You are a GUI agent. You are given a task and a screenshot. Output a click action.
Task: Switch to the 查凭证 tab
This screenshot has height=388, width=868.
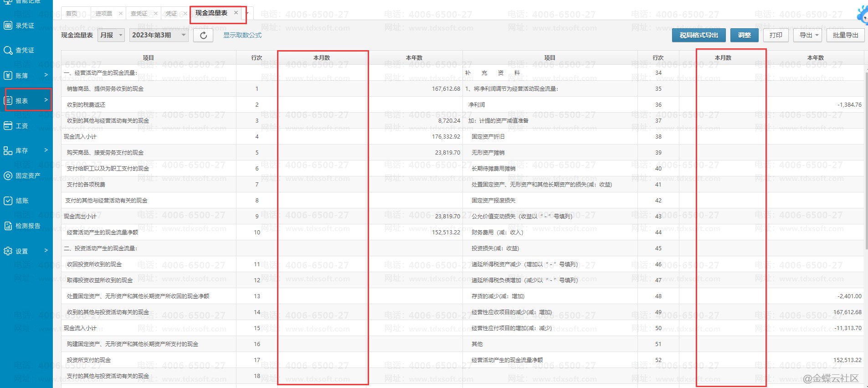point(139,14)
